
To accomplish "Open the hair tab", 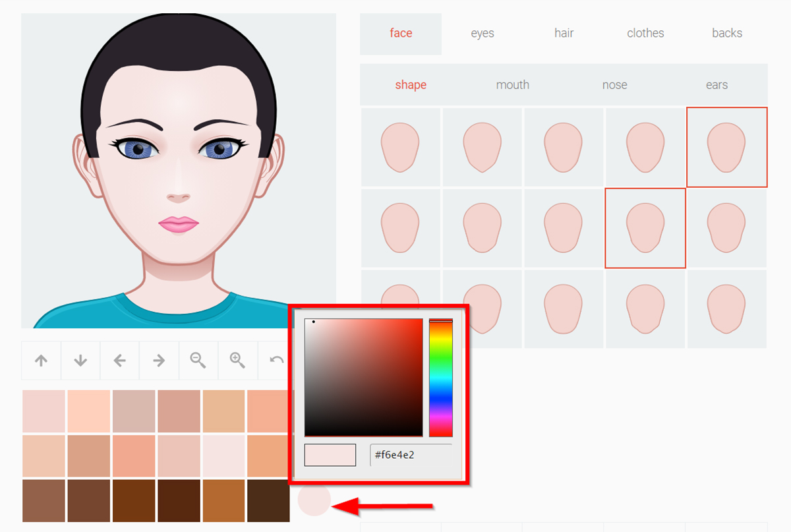I will coord(564,33).
